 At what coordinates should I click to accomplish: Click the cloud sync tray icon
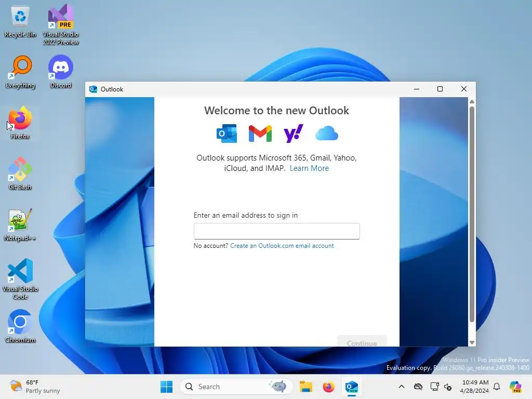(418, 387)
